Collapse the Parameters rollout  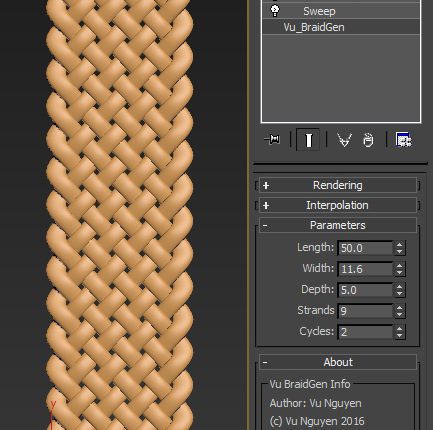tap(338, 225)
